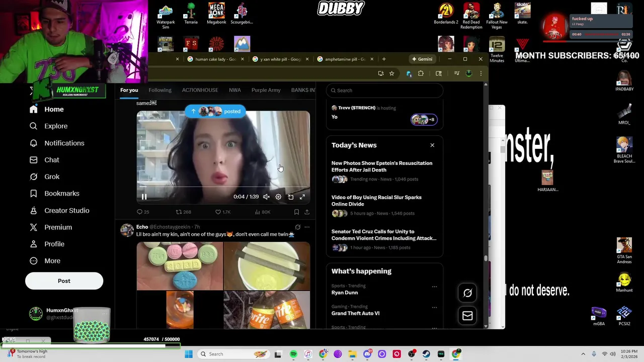Open a new browser tab
The image size is (644, 362).
tap(384, 59)
